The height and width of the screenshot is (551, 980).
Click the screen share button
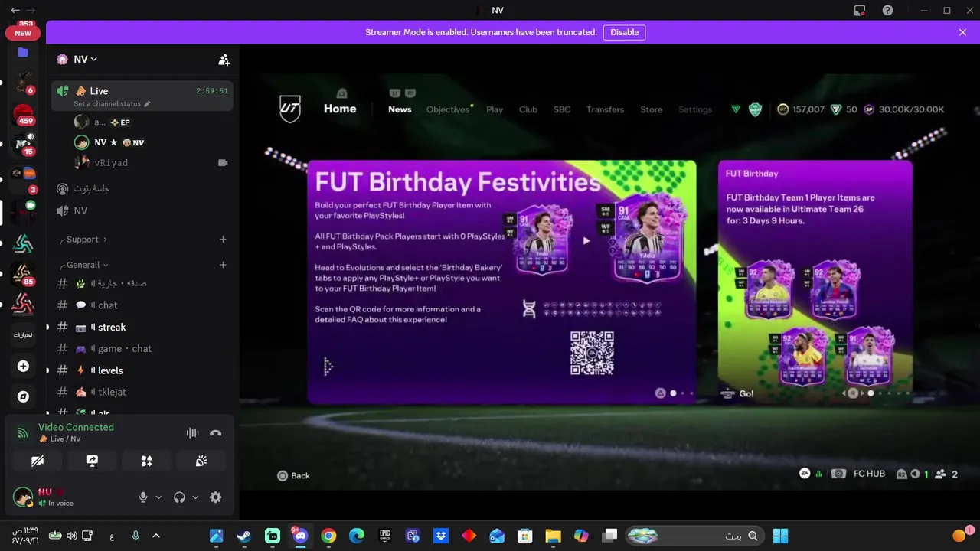point(92,461)
